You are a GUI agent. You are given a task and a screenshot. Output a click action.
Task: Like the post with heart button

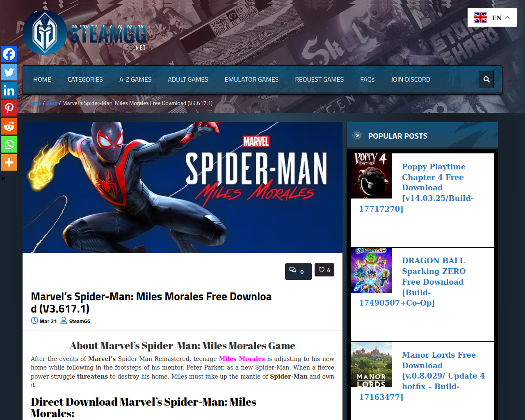[x=324, y=270]
